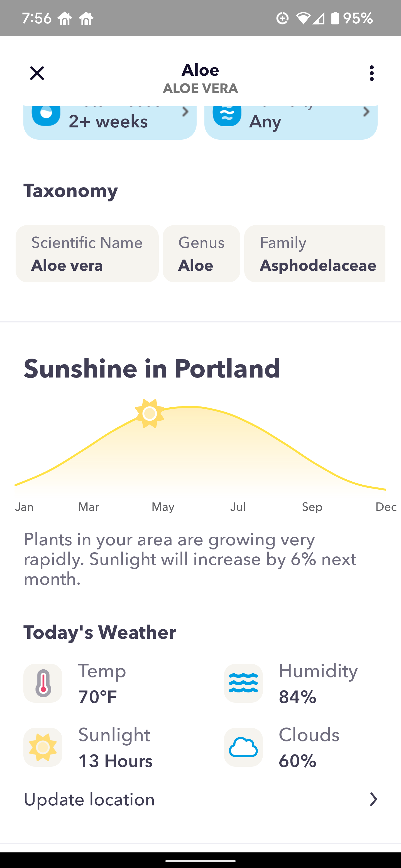Tap the Sep label on sunshine chart
Viewport: 401px width, 868px height.
point(312,507)
